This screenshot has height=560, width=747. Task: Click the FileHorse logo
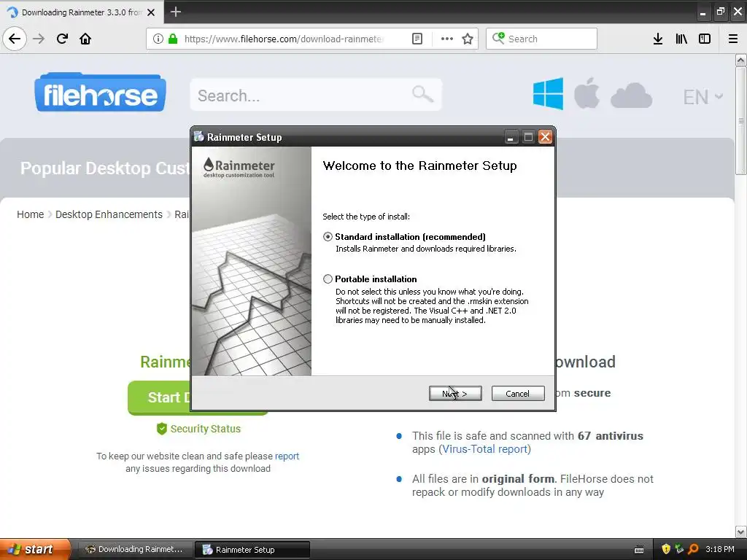tap(100, 93)
